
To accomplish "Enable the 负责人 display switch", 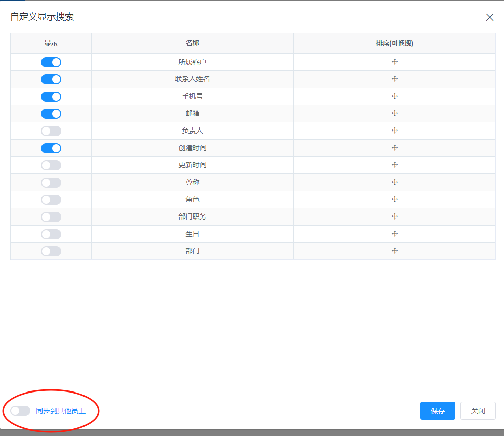I will click(x=51, y=131).
